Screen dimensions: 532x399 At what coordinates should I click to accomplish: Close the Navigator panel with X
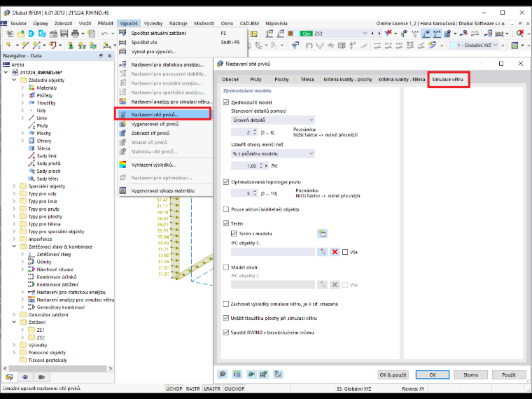[110, 55]
